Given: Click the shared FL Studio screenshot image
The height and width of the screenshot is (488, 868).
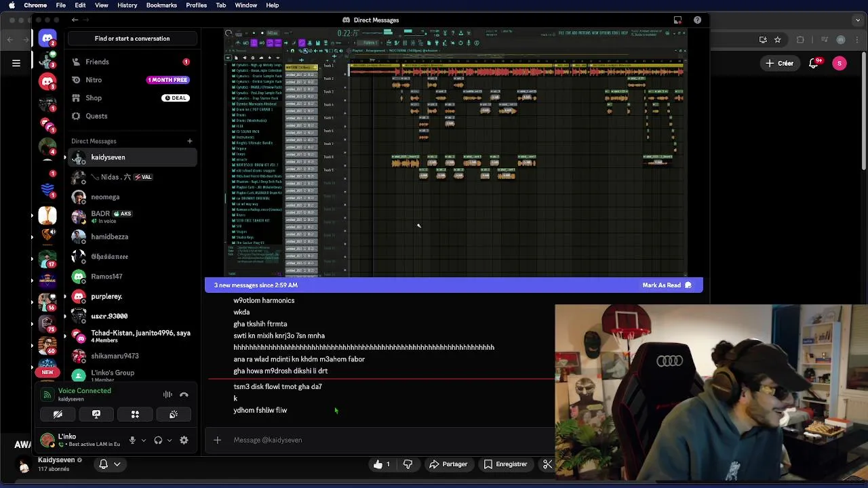Looking at the screenshot, I should click(x=456, y=152).
